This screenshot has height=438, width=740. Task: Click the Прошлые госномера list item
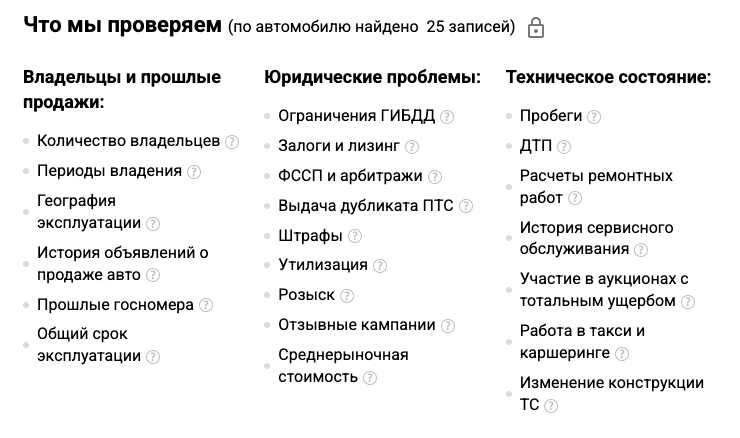click(118, 305)
